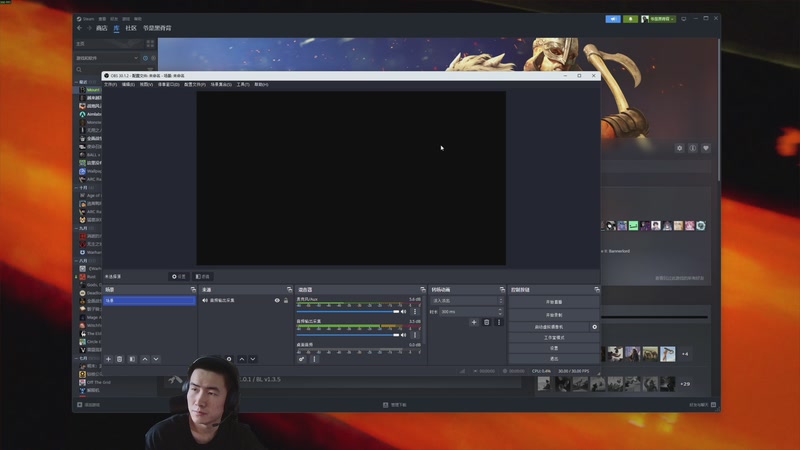Open OBS 工具(T) menu

point(243,85)
